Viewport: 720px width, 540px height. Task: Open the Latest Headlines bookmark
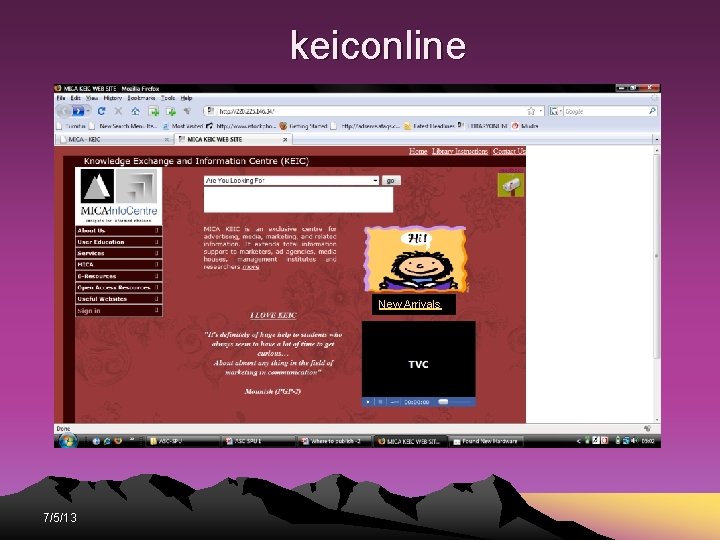tap(429, 126)
